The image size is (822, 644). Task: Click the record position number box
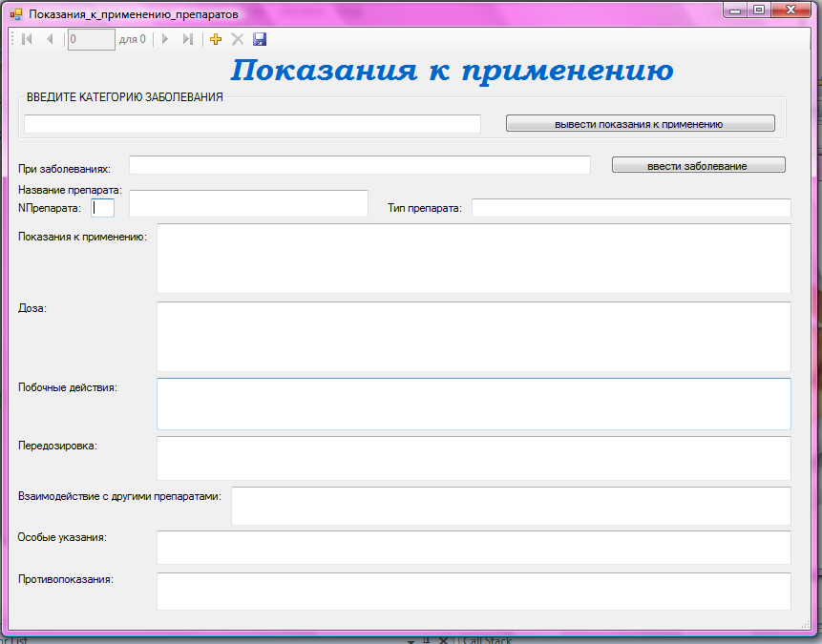[92, 39]
